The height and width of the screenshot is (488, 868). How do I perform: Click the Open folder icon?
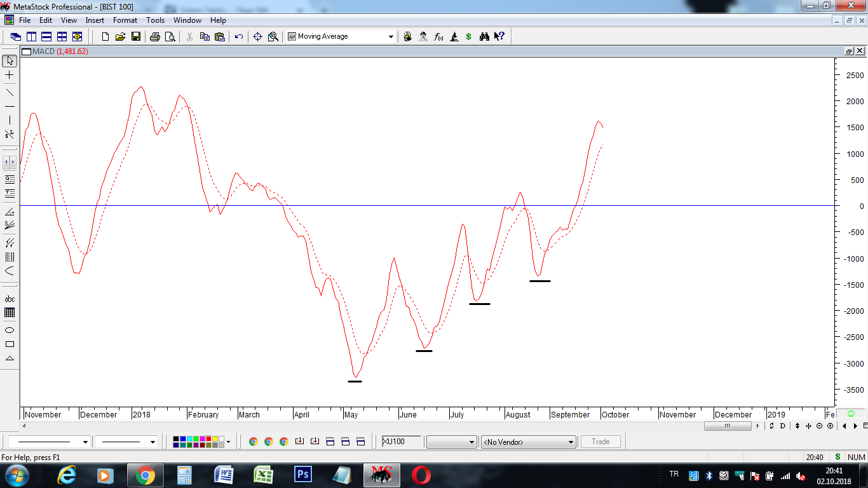120,37
